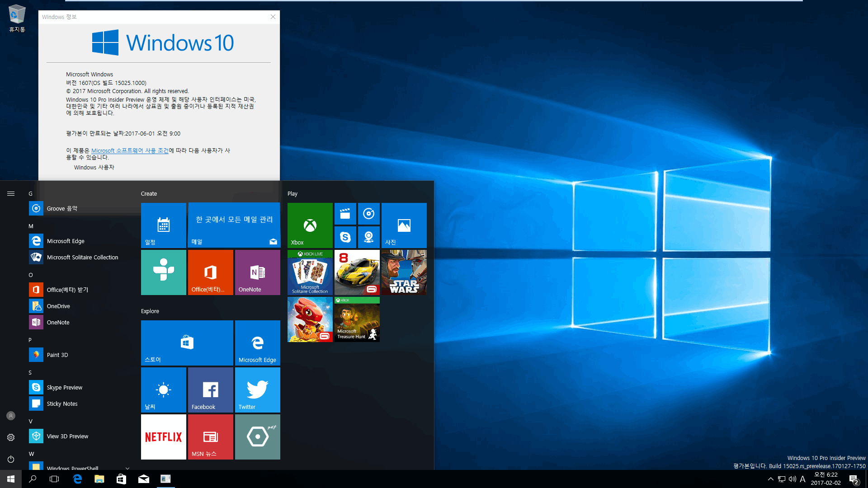Open the Calendar (일정) tile
The width and height of the screenshot is (868, 488).
[x=164, y=225]
